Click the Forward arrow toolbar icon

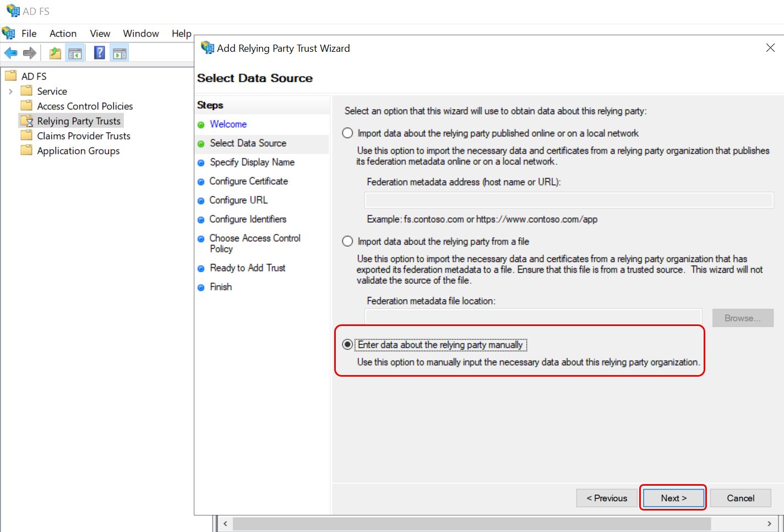click(30, 53)
